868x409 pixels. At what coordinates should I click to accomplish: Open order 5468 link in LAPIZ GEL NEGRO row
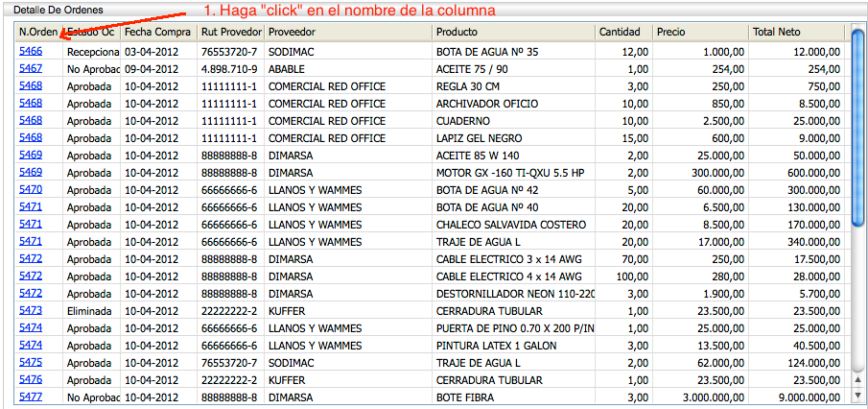31,137
